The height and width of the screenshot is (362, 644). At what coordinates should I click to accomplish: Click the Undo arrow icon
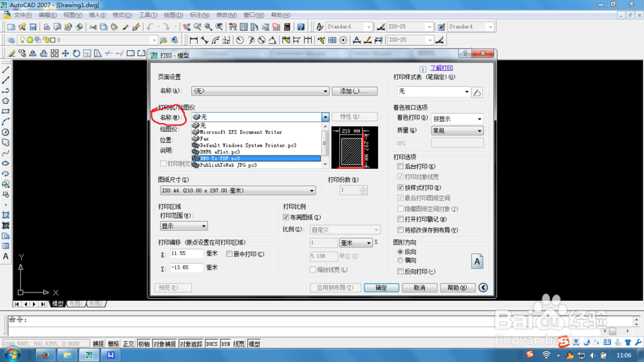pos(150,27)
